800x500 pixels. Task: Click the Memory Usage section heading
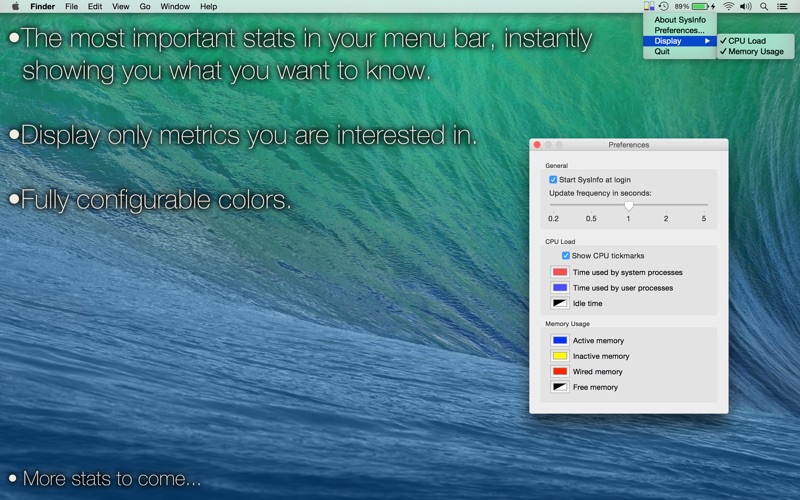(567, 324)
